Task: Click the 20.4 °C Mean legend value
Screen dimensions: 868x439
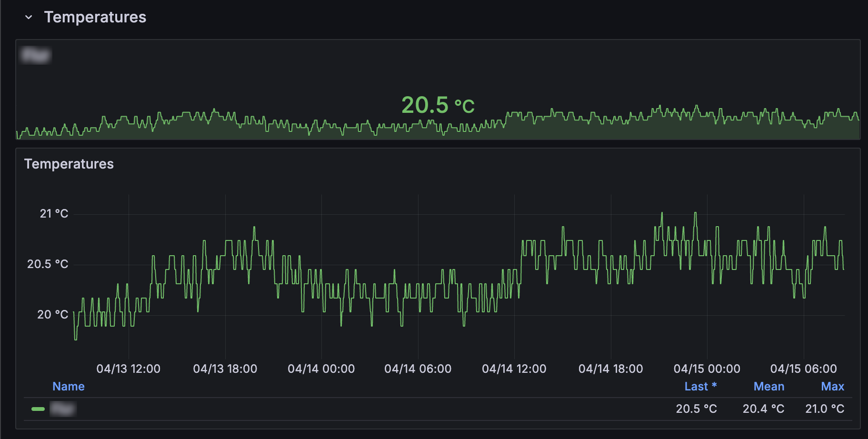Action: point(763,409)
